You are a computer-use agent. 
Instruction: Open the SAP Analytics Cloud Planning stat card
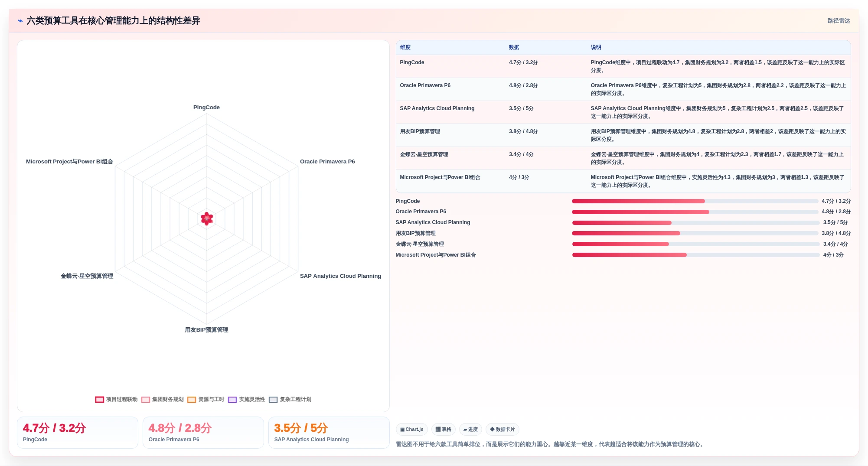pos(329,433)
